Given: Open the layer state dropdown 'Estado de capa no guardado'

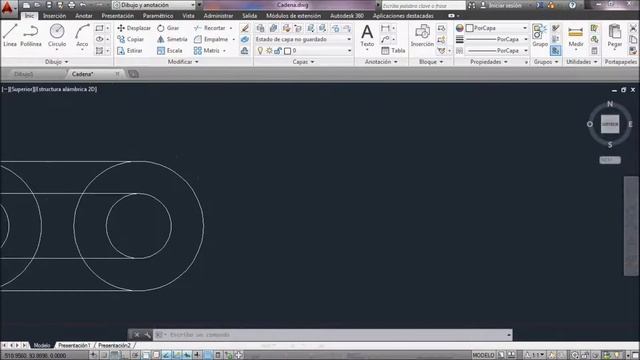Looking at the screenshot, I should point(303,39).
